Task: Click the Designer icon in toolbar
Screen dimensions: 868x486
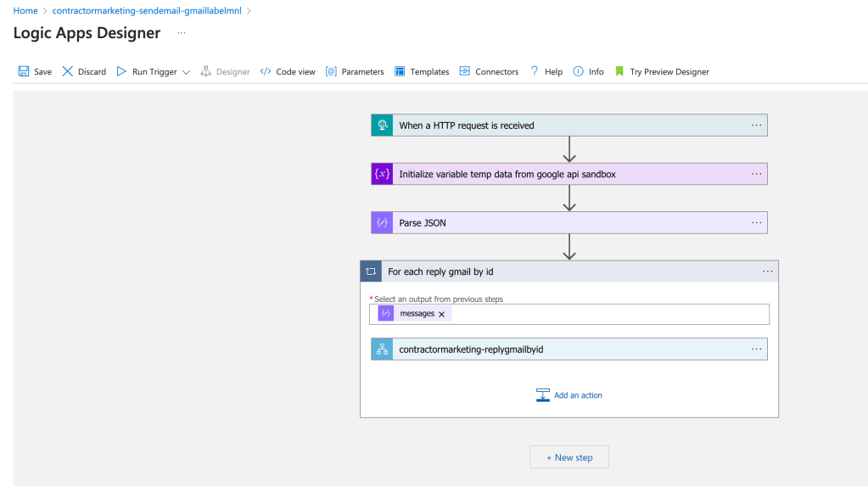Action: 206,71
